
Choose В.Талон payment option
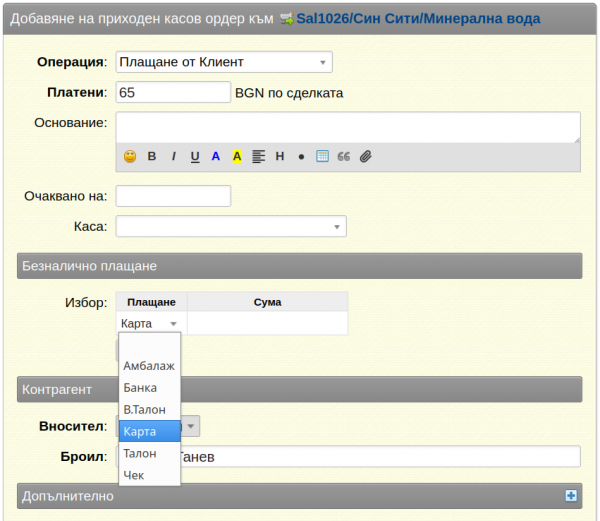(x=150, y=410)
